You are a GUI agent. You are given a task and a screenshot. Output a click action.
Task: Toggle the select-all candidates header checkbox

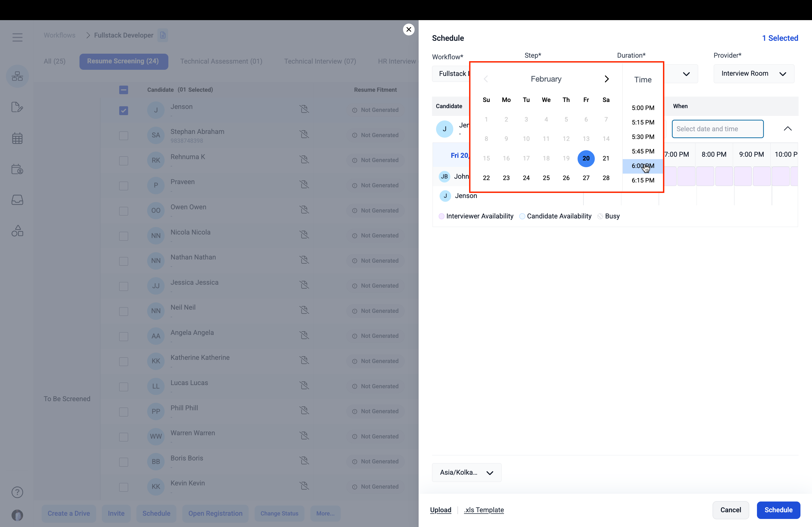coord(124,90)
